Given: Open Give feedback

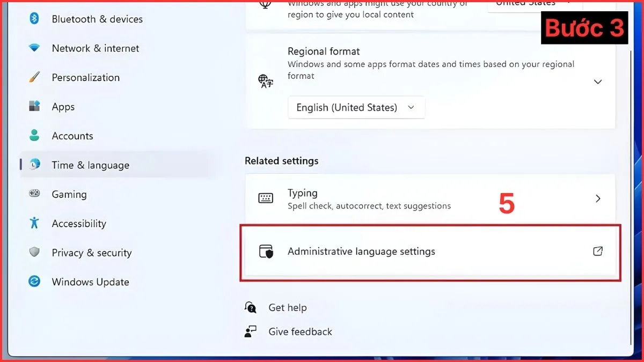Looking at the screenshot, I should 299,331.
